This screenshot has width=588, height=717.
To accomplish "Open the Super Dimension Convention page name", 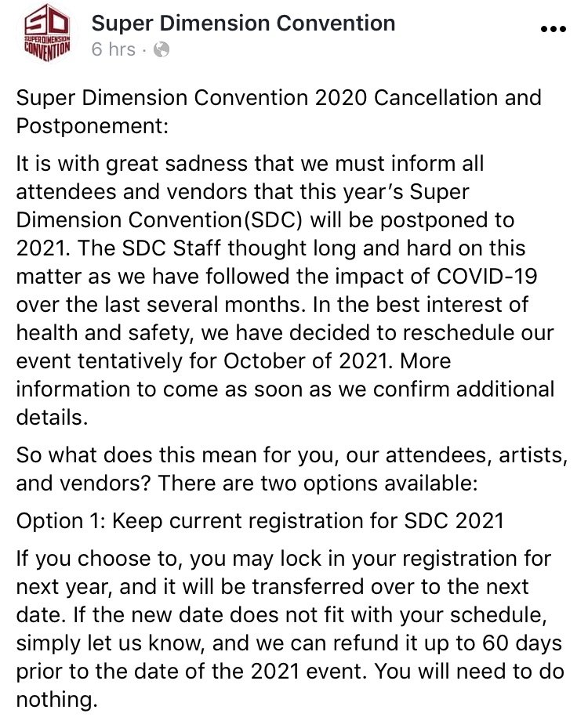I will [x=244, y=23].
